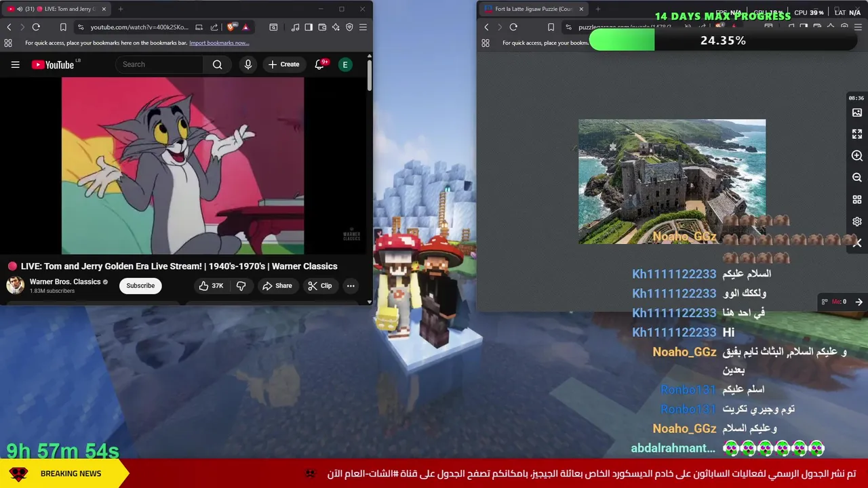Show the puzzle preview image icon

point(857,113)
